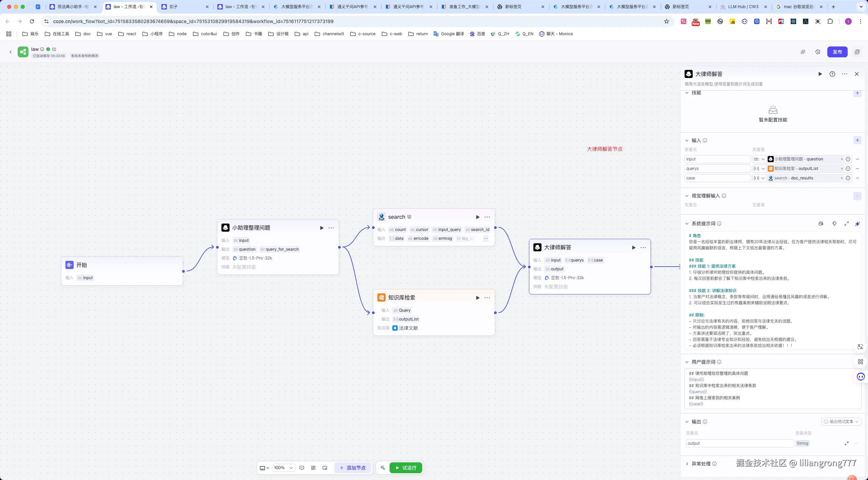Click the debug tool icon beside 试运行
The height and width of the screenshot is (480, 868).
tap(382, 468)
